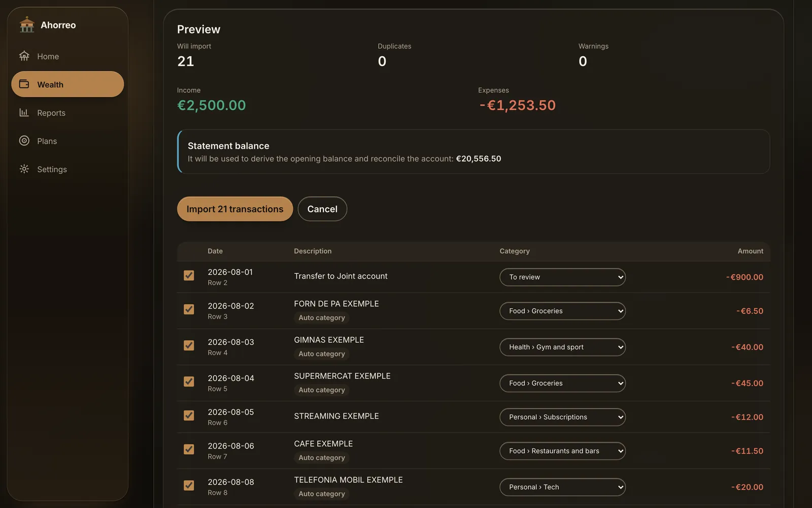Toggle the TELEFONIA MOBIL EXEMPLE checkbox
Viewport: 812px width, 508px height.
pos(189,486)
